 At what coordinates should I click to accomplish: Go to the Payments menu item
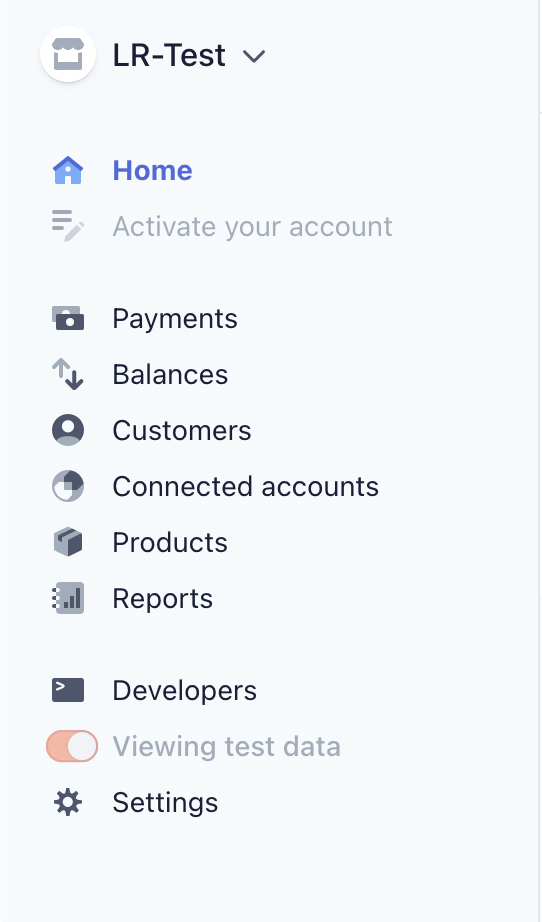[175, 318]
